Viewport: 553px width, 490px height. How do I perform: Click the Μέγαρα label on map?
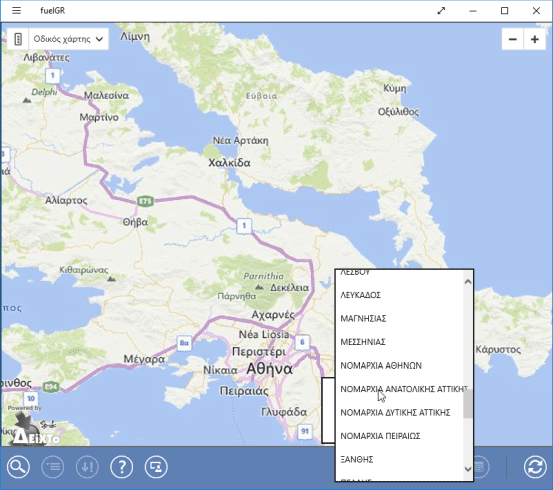[x=144, y=359]
